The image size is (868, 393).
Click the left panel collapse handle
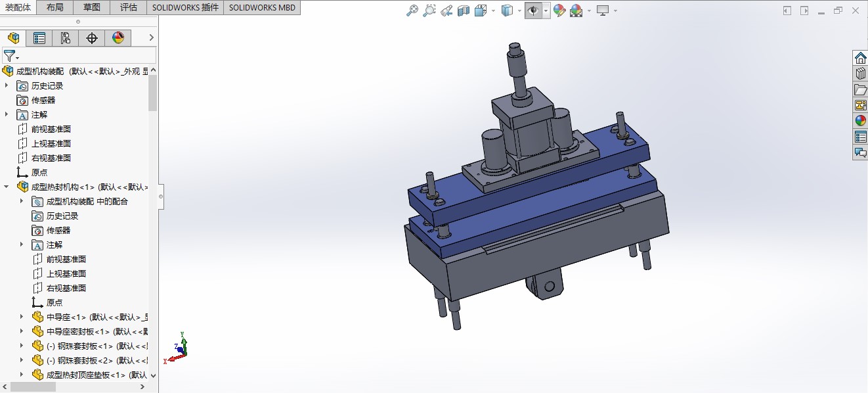161,196
